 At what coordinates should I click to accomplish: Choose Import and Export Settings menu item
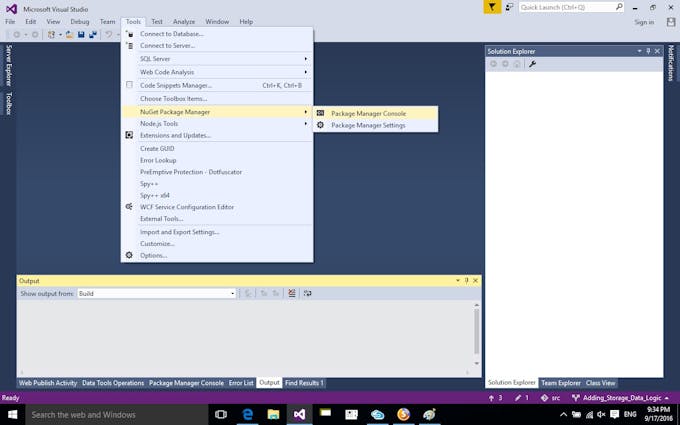tap(217, 232)
